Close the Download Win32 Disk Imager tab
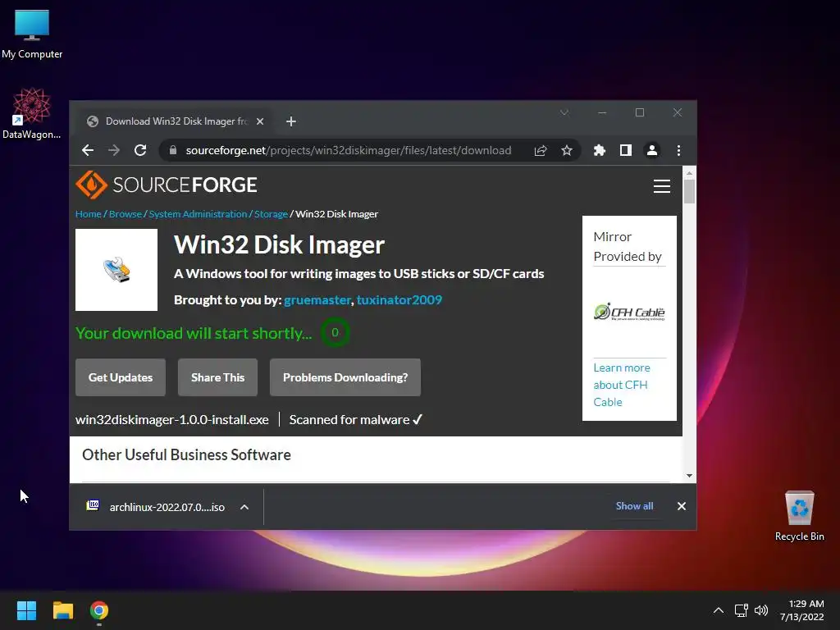 pyautogui.click(x=260, y=121)
